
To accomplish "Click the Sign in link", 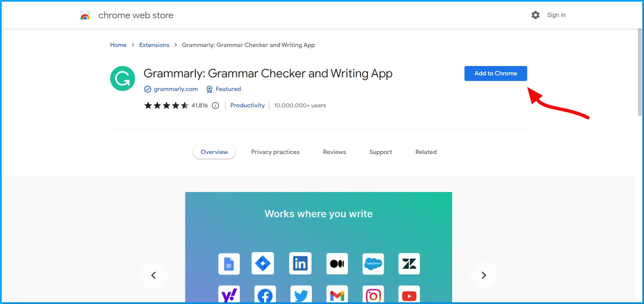I will coord(556,15).
